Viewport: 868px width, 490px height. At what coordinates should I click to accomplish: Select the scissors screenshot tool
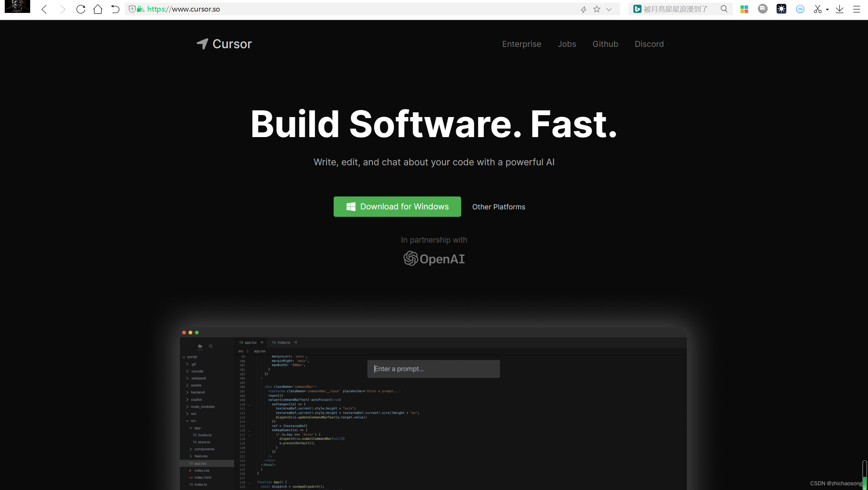click(x=817, y=9)
